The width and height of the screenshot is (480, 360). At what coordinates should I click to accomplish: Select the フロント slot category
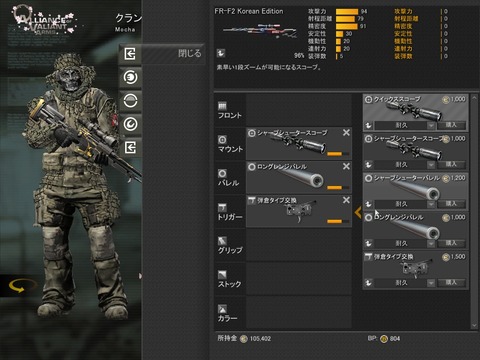(x=230, y=110)
